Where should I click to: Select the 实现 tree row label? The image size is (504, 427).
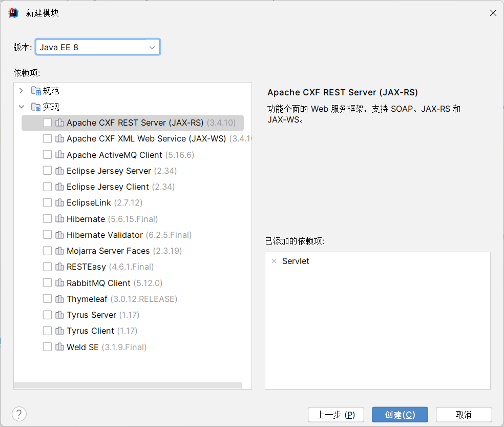tap(51, 107)
